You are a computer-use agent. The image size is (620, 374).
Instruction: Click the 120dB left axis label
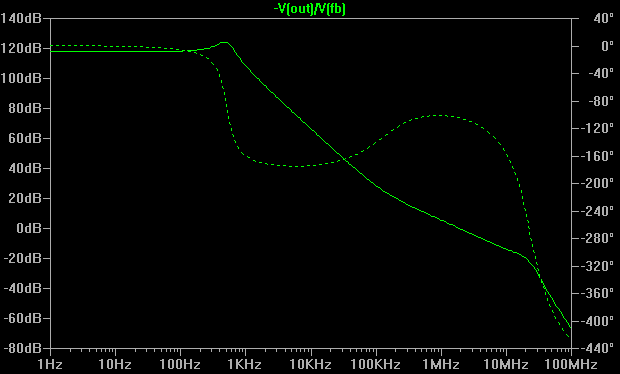[21, 48]
